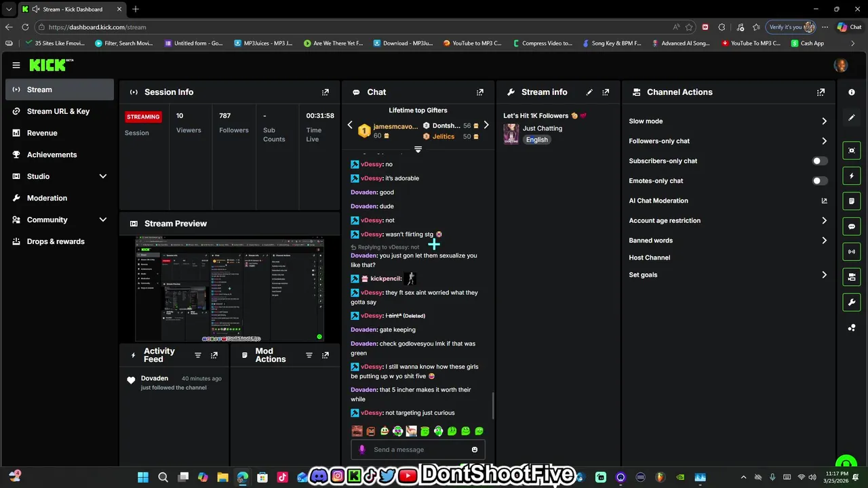
Task: Click vDessy username on last chat message
Action: point(372,413)
